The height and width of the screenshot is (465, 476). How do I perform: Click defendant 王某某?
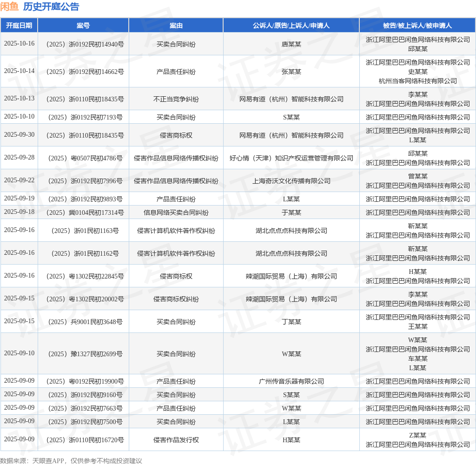coord(418,326)
